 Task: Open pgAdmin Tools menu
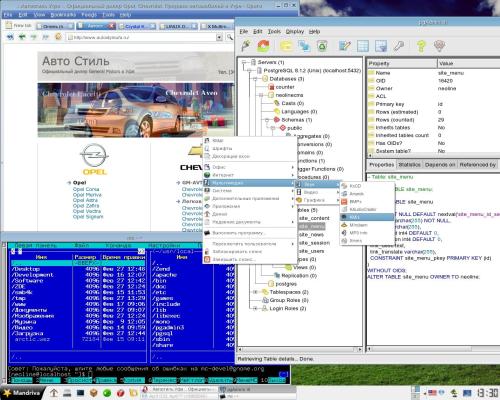(x=274, y=31)
